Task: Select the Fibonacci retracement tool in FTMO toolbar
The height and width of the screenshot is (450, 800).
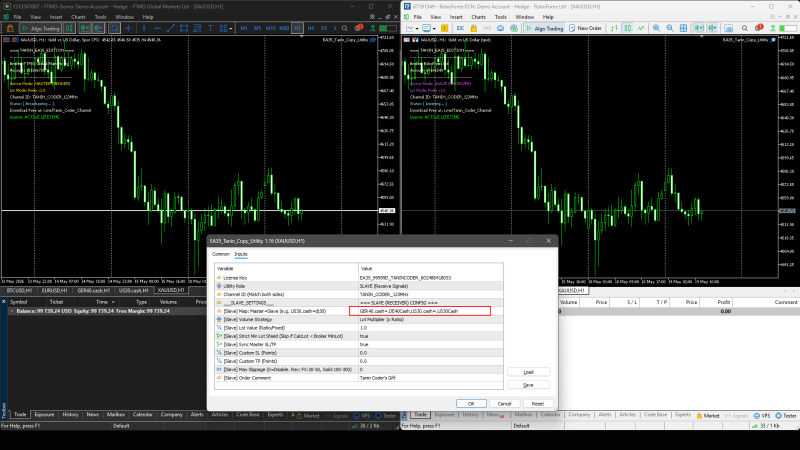Action: pos(197,28)
